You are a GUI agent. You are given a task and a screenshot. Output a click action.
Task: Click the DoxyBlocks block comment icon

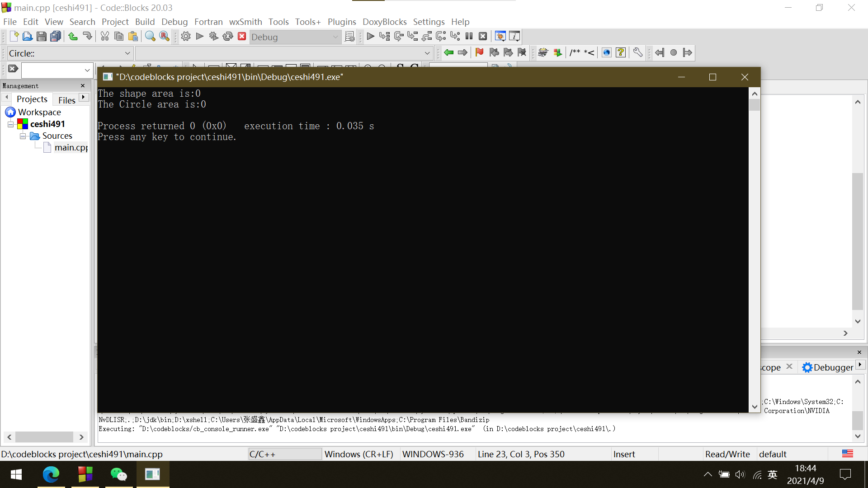tap(575, 53)
